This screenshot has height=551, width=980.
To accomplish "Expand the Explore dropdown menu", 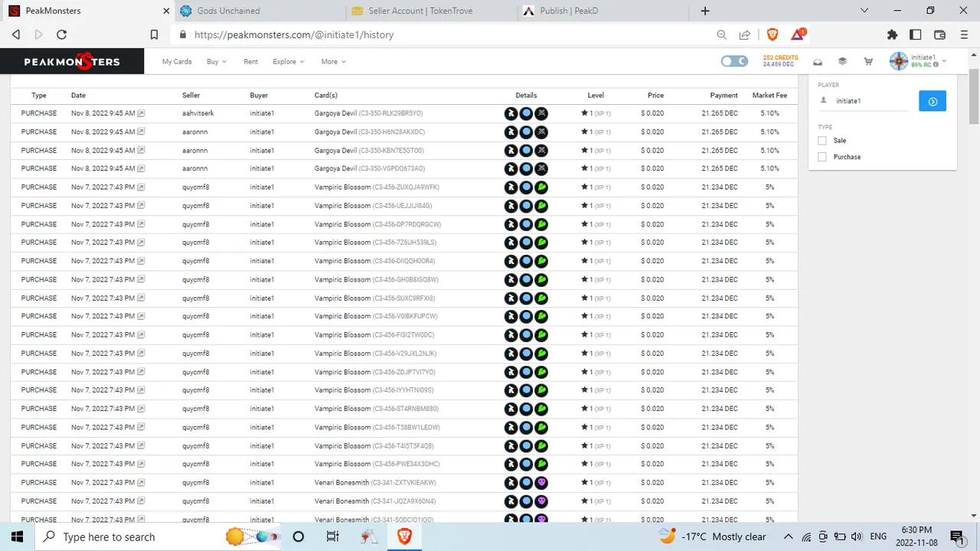I will pos(289,62).
